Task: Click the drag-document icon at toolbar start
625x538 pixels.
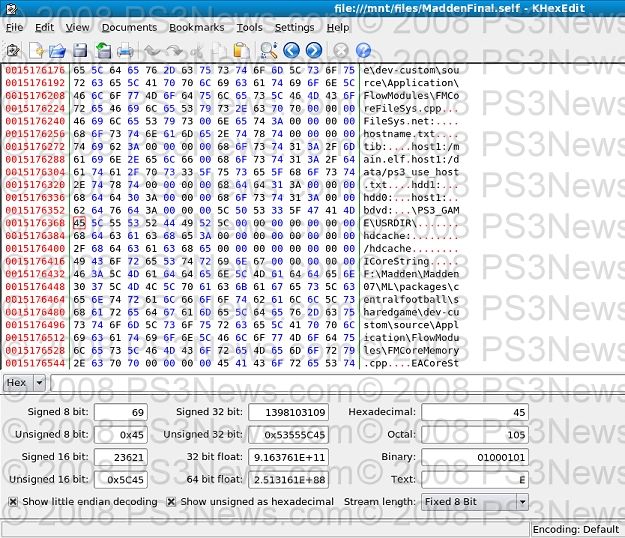Action: coord(13,51)
